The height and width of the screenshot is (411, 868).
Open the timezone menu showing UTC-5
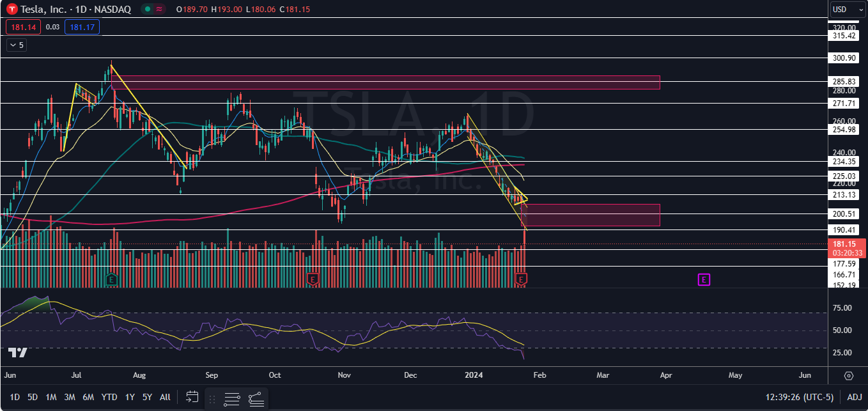[800, 397]
